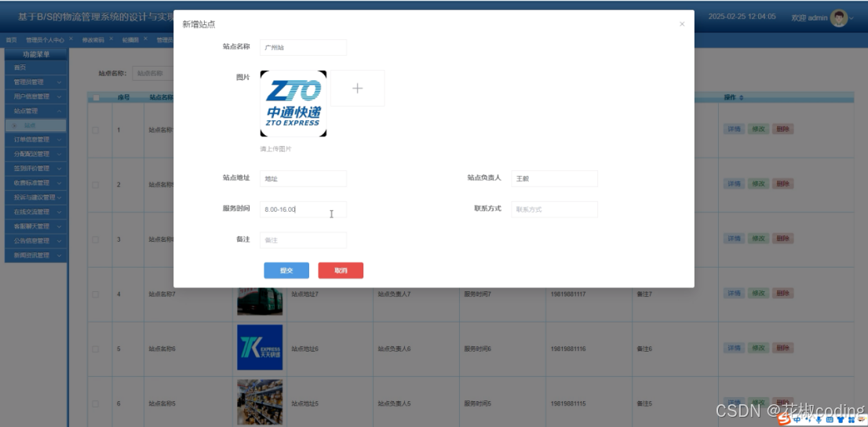868x427 pixels.
Task: Click the triangle bullet icon beside the 站点 submenu
Action: coord(15,126)
